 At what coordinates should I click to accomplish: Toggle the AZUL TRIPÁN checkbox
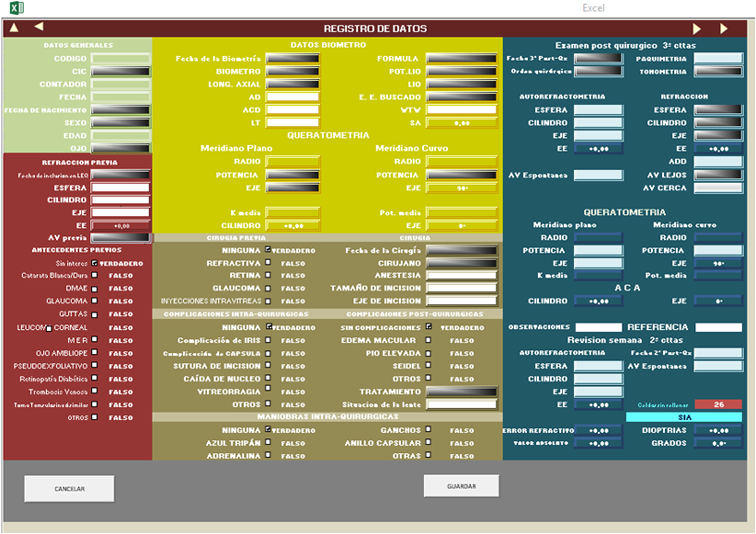268,442
